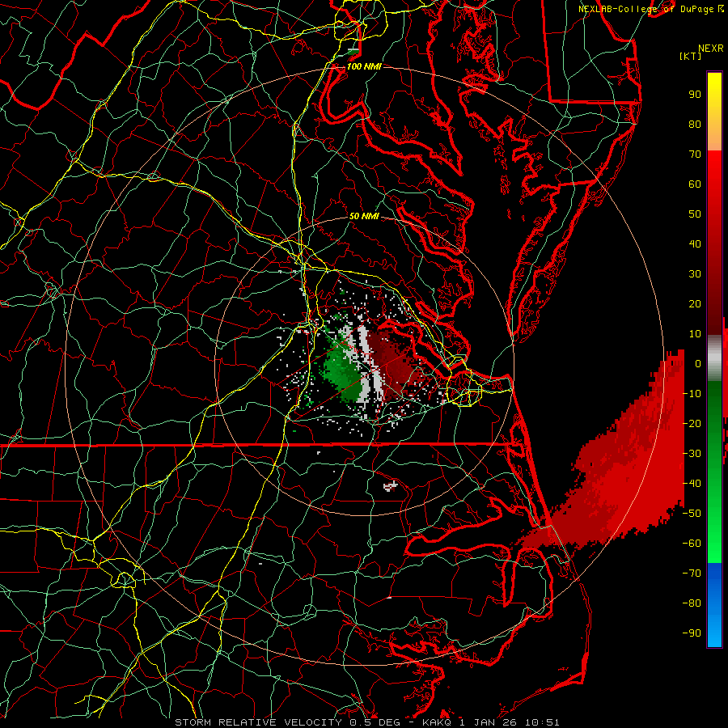Pick the light blue bottom segment of color bar

(714, 629)
